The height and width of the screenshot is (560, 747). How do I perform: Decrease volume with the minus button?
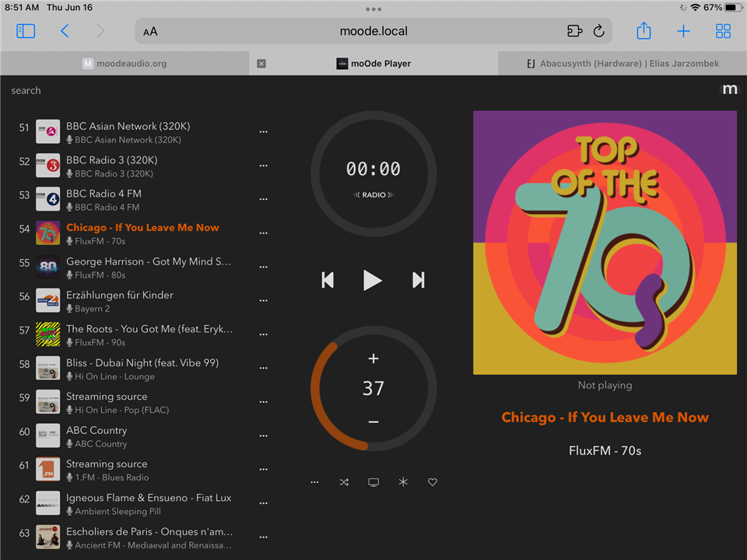(x=373, y=422)
